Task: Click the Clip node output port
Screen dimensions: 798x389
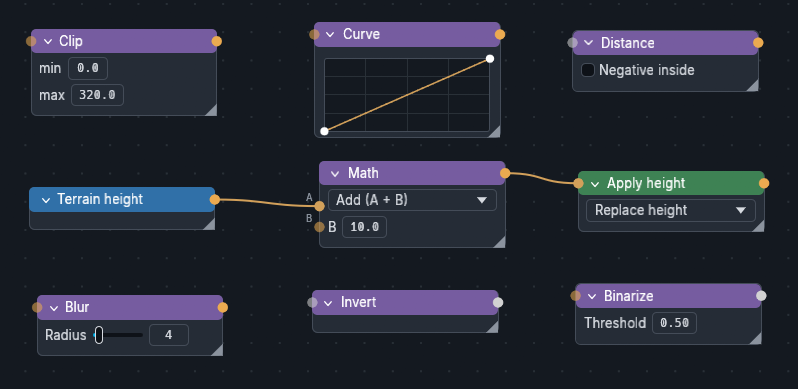Action: [x=217, y=41]
